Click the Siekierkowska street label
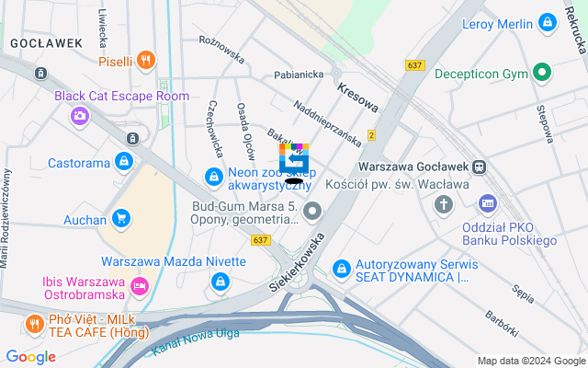The height and width of the screenshot is (368, 588). click(x=297, y=262)
